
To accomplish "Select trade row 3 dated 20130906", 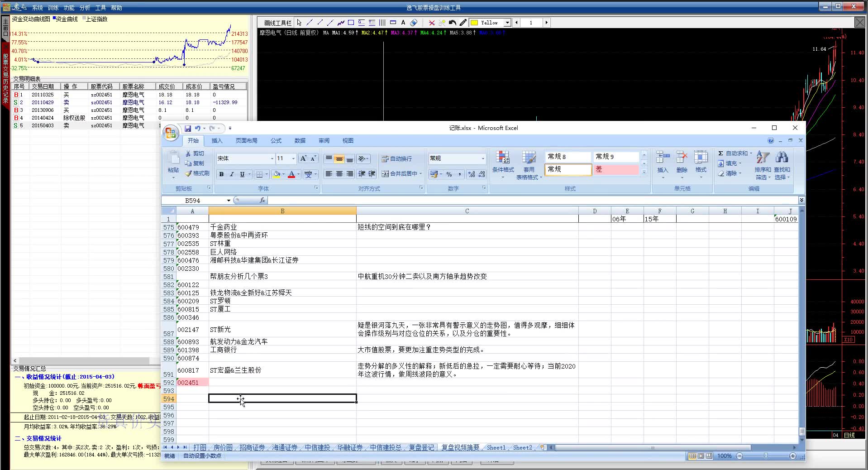I will click(129, 110).
